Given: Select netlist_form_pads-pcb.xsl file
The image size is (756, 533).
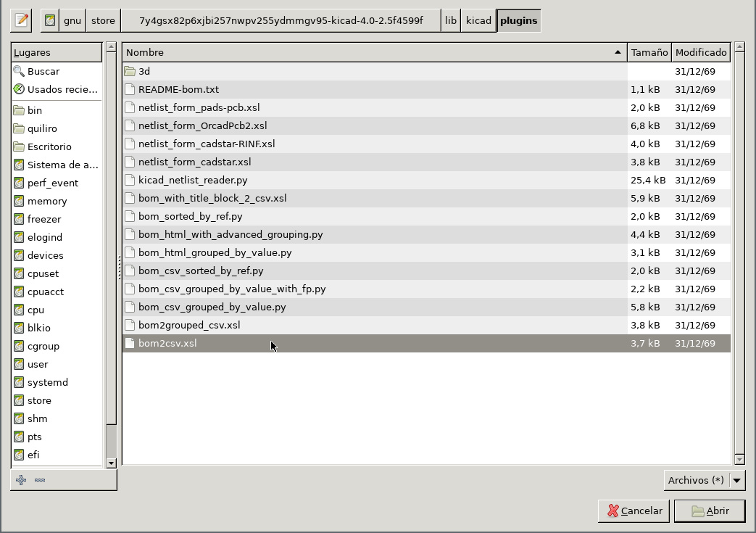Looking at the screenshot, I should click(x=427, y=107).
